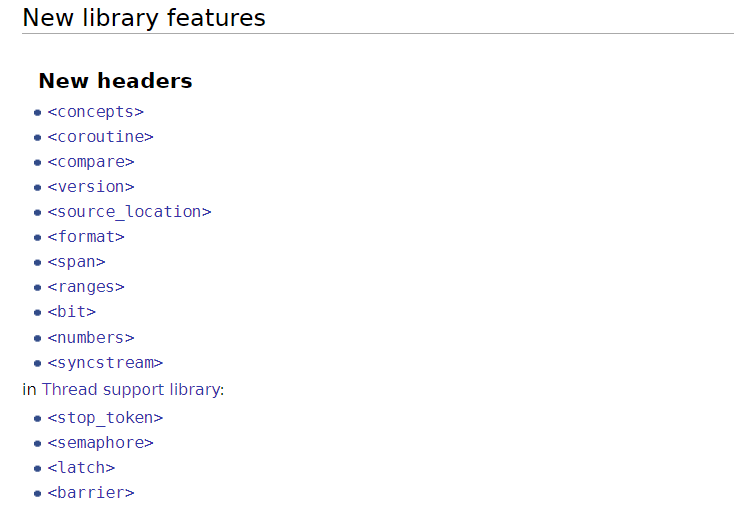Visit the <latch> header page
The image size is (734, 521).
(x=81, y=468)
